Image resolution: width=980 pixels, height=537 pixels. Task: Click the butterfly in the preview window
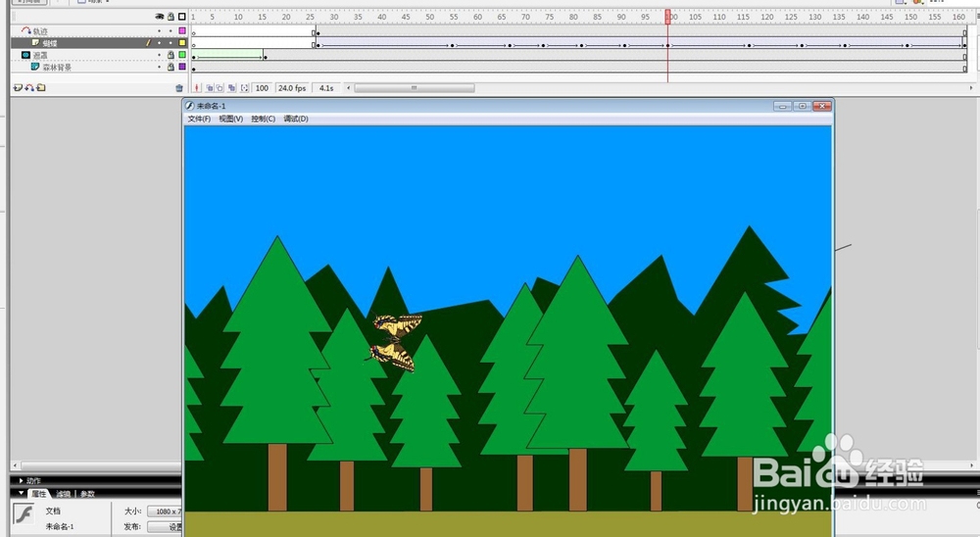[x=394, y=342]
